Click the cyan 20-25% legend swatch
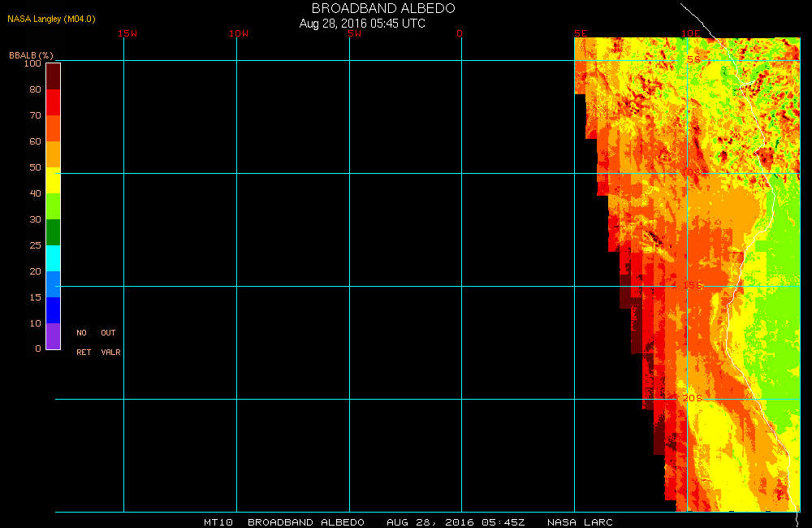812x528 pixels. tap(53, 258)
